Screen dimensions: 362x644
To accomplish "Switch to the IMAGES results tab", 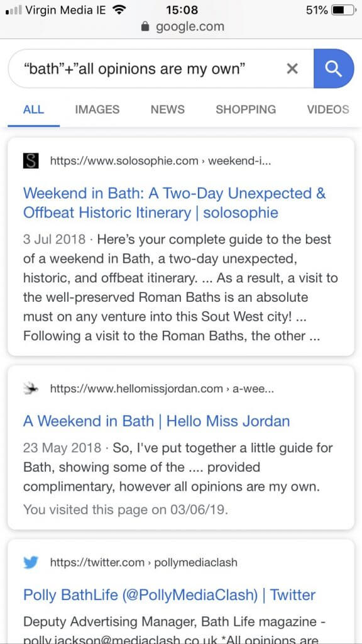I will click(97, 109).
